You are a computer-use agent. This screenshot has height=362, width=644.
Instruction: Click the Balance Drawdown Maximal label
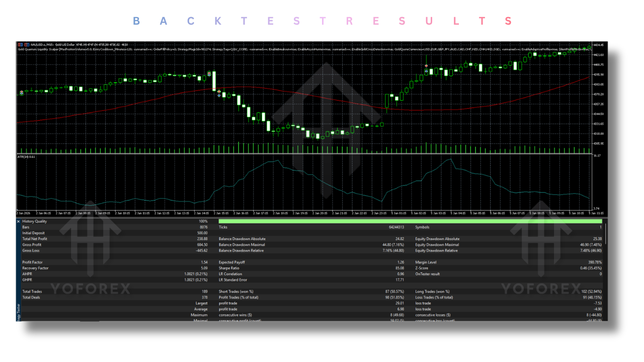[242, 245]
